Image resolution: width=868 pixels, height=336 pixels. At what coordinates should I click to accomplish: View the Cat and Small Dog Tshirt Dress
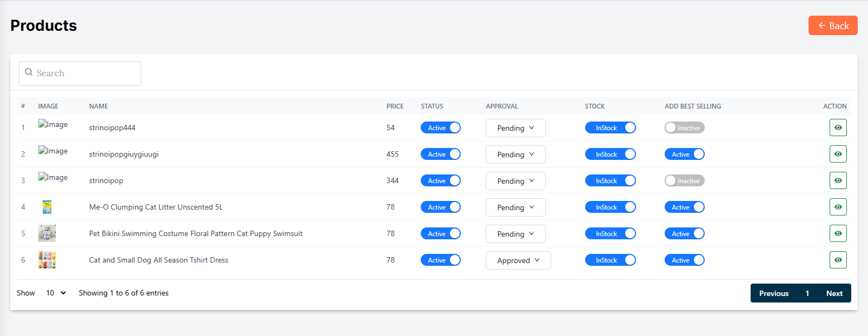tap(838, 260)
